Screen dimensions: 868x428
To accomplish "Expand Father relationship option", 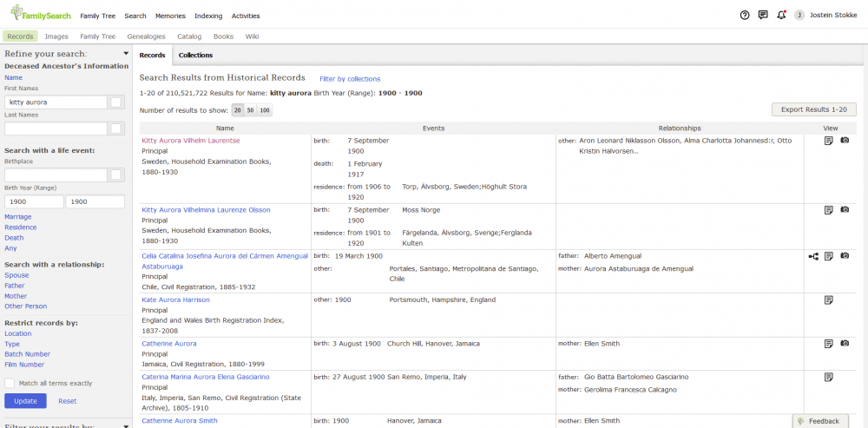I will point(15,286).
